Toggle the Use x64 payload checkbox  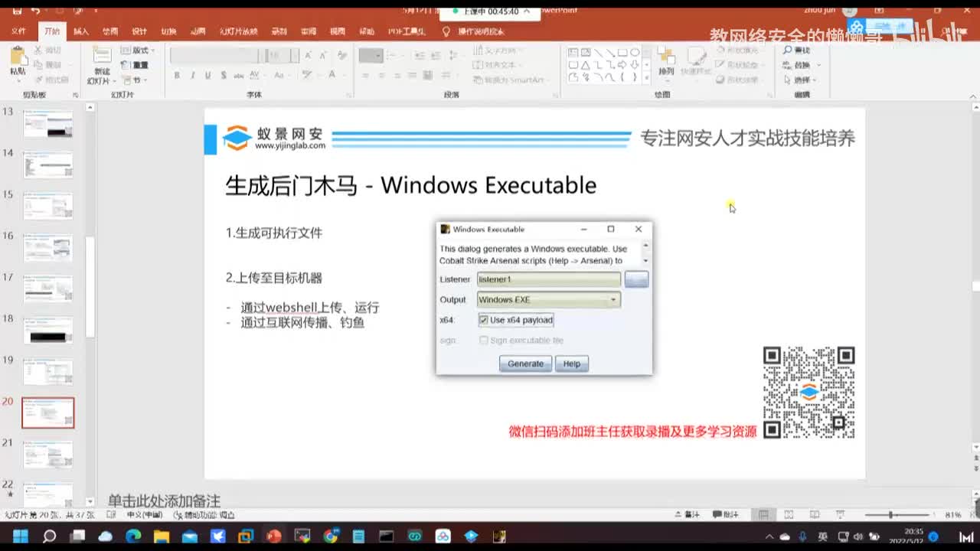pos(483,320)
